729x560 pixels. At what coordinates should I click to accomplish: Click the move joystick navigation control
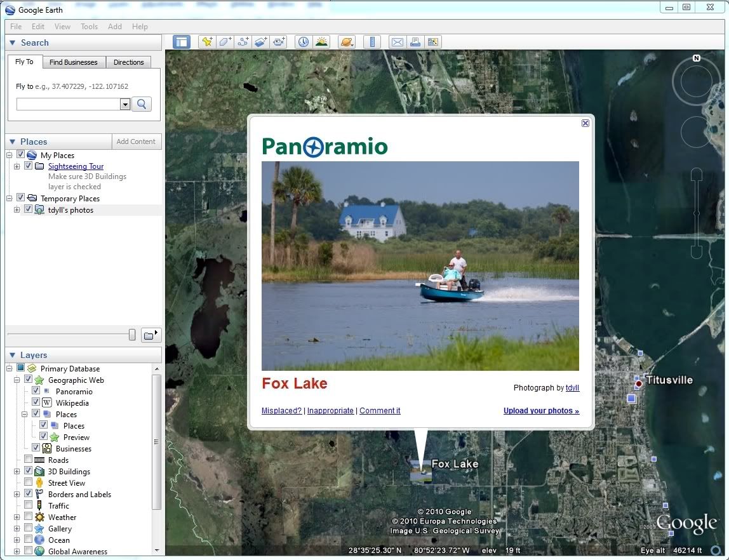coord(696,132)
